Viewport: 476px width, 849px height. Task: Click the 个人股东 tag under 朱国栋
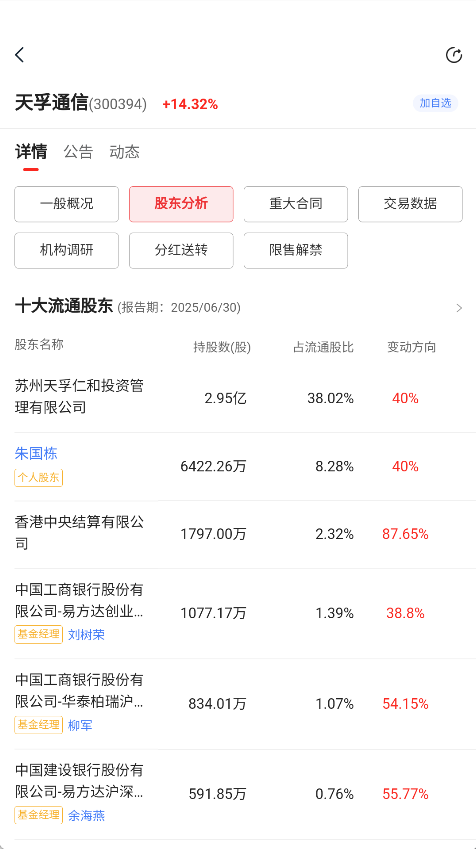click(38, 478)
